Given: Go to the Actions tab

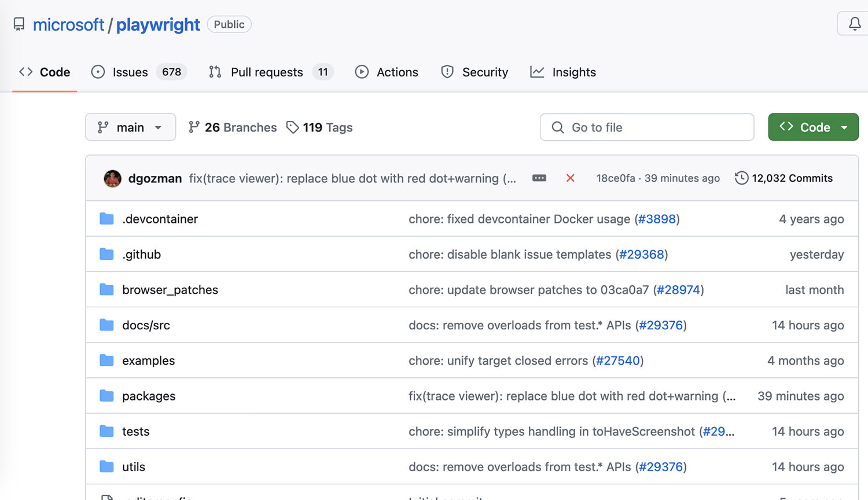Looking at the screenshot, I should tap(387, 72).
